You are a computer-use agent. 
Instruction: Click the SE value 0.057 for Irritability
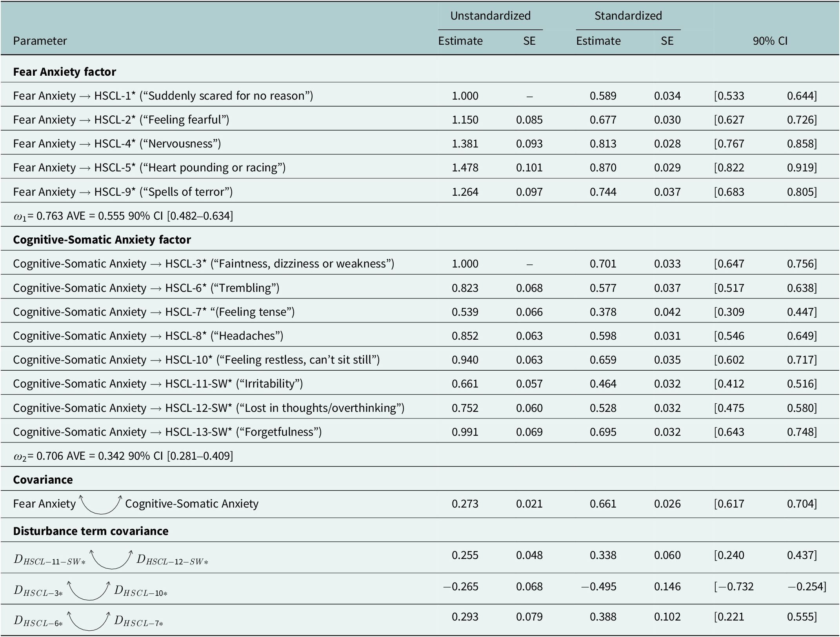pos(529,384)
